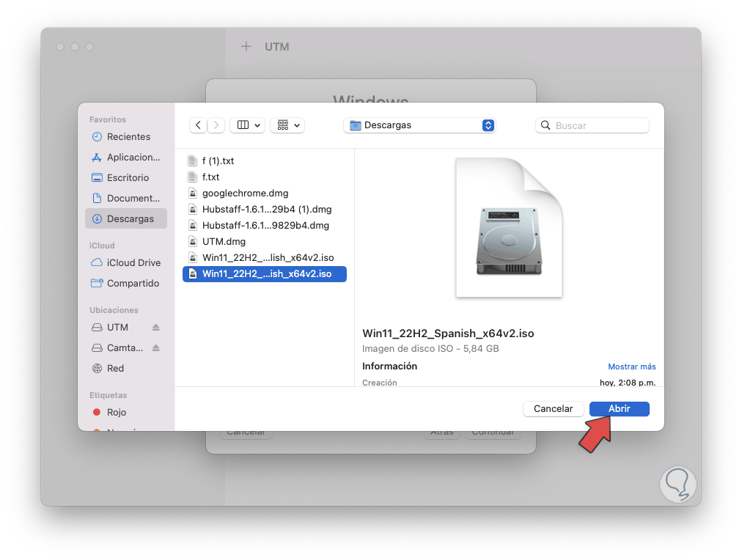Click the magnifying glass search icon

[546, 125]
